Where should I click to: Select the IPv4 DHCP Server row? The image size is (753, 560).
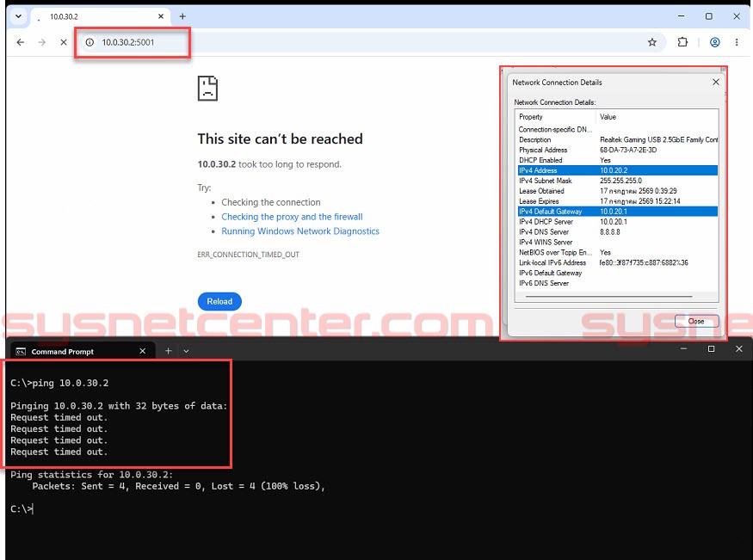coord(618,222)
